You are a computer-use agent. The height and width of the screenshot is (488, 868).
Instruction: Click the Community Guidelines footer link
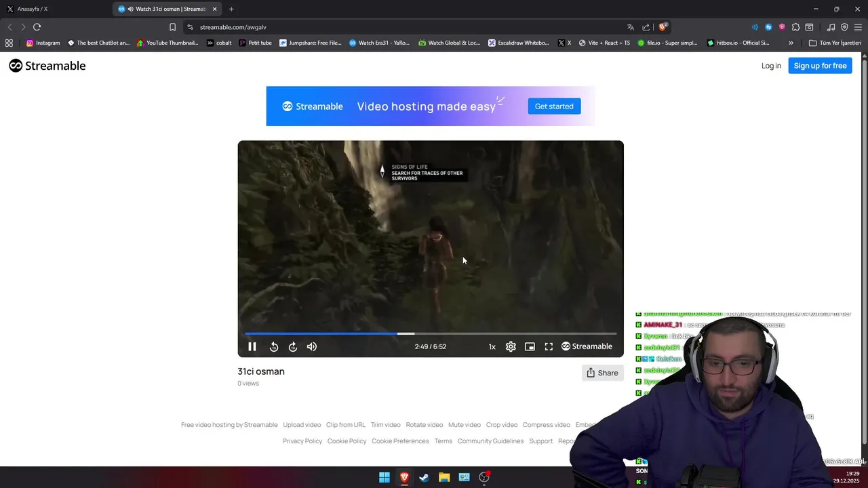(490, 441)
